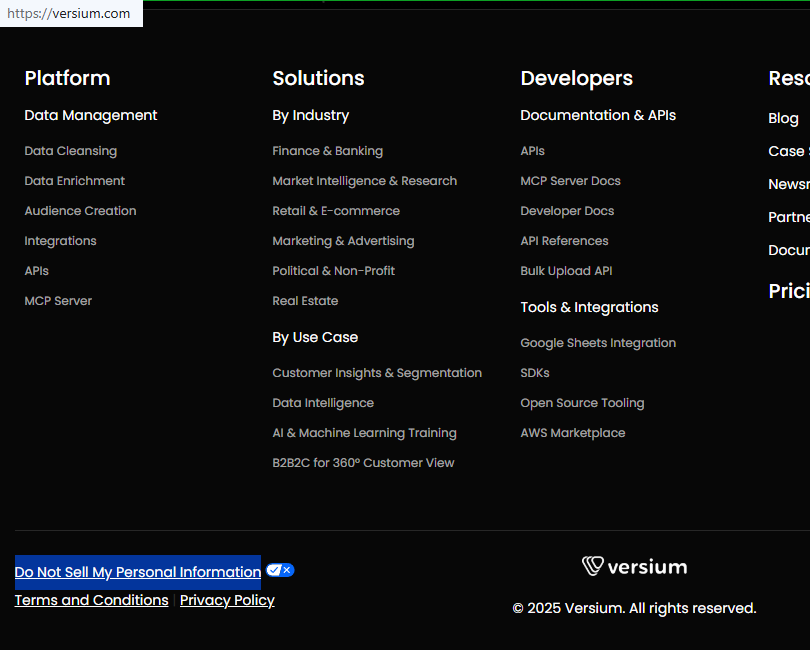The width and height of the screenshot is (810, 650).
Task: Open MCP Server under Data Management
Action: pos(58,301)
